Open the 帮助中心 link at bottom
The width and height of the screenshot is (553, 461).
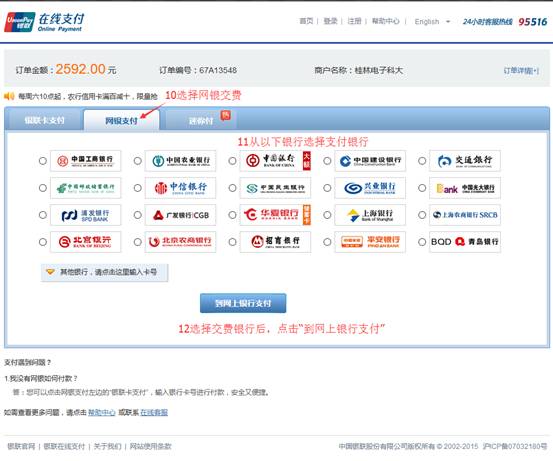pos(102,412)
